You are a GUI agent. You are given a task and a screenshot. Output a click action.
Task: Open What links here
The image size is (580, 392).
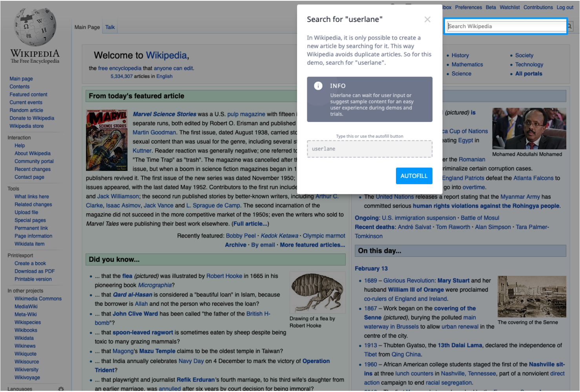click(32, 196)
